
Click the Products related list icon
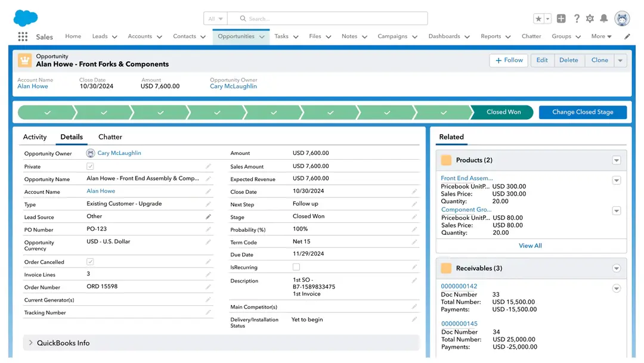pyautogui.click(x=446, y=160)
